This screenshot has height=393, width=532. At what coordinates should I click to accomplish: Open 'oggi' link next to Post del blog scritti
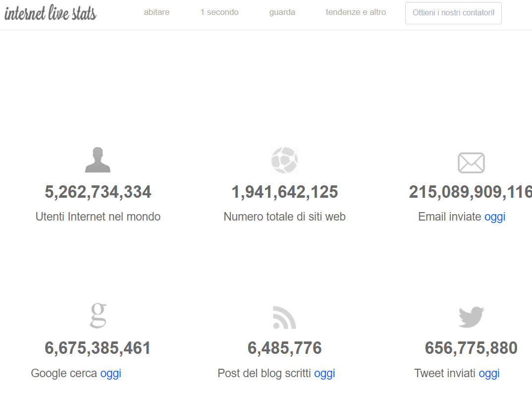click(324, 373)
